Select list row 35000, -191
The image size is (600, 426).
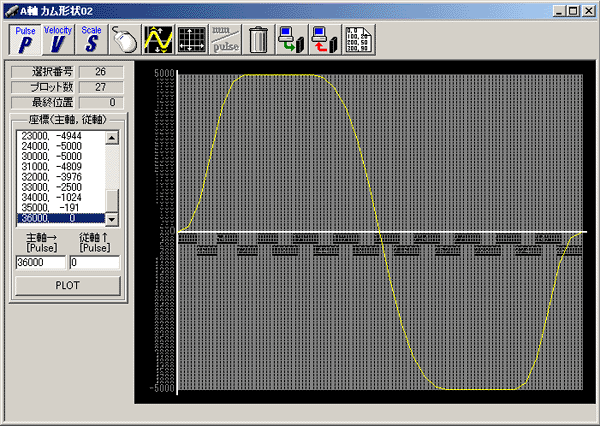tap(61, 208)
